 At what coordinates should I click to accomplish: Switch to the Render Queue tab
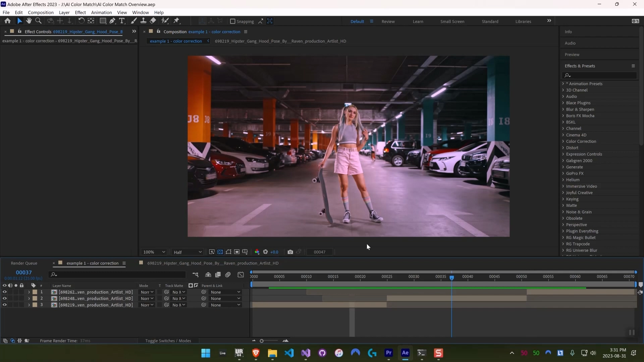[x=24, y=263]
